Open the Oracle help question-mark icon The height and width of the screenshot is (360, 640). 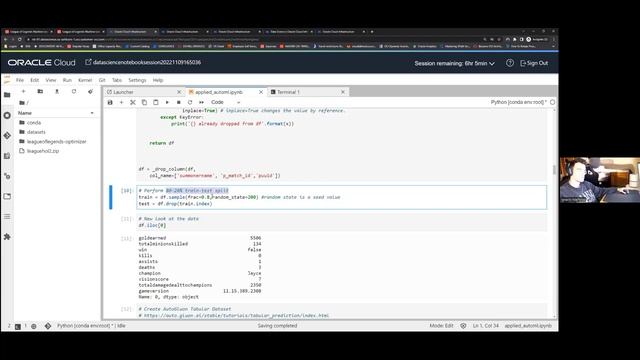pos(510,63)
